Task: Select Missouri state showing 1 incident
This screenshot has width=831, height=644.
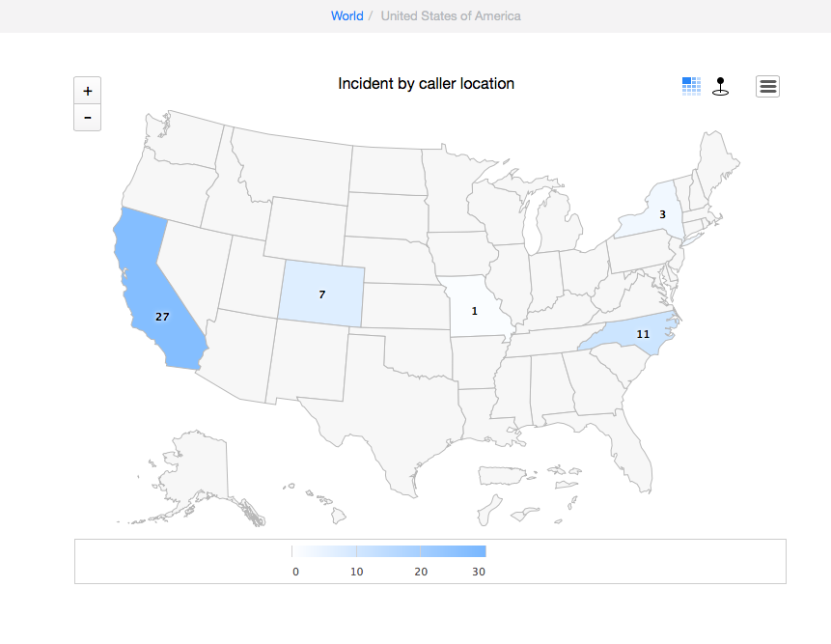Action: [476, 310]
